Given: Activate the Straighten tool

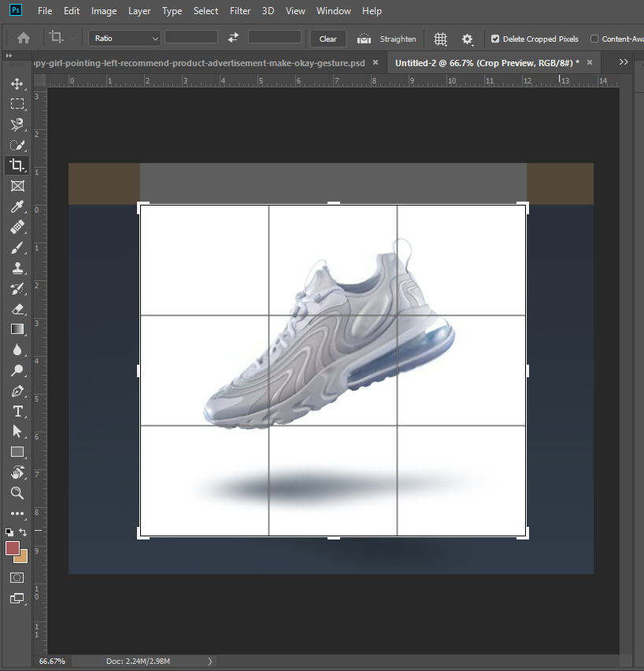Looking at the screenshot, I should (x=387, y=39).
